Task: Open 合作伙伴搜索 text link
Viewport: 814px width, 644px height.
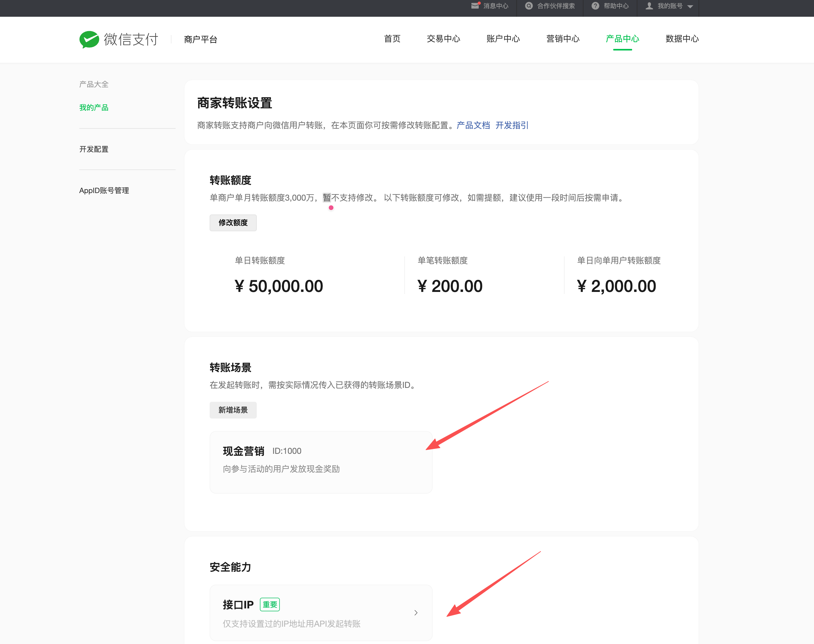Action: [556, 6]
